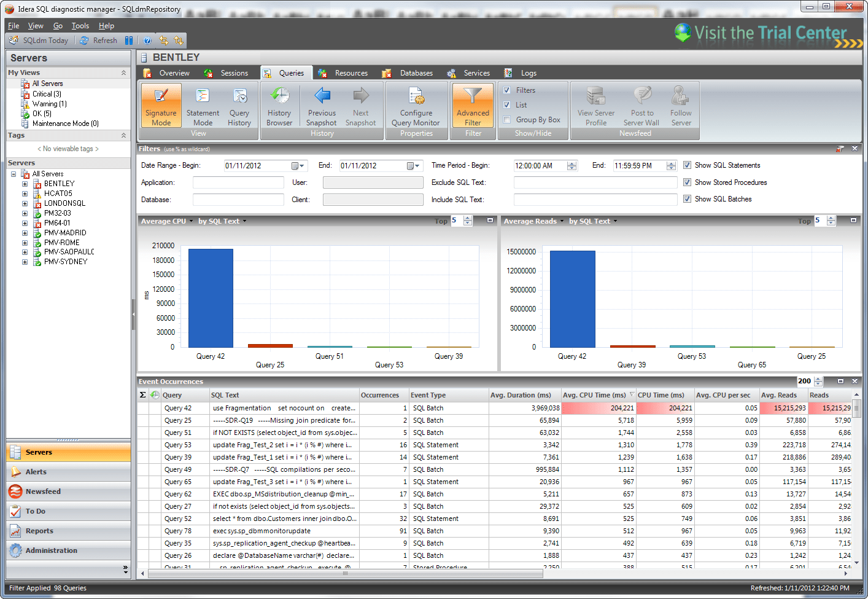
Task: Expand the LONDONSQL server node
Action: pyautogui.click(x=24, y=203)
